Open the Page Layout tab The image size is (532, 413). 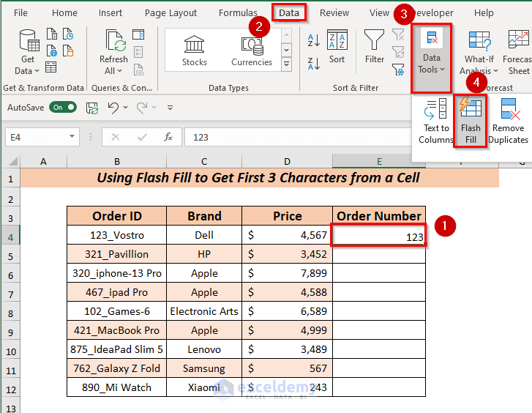click(x=171, y=13)
